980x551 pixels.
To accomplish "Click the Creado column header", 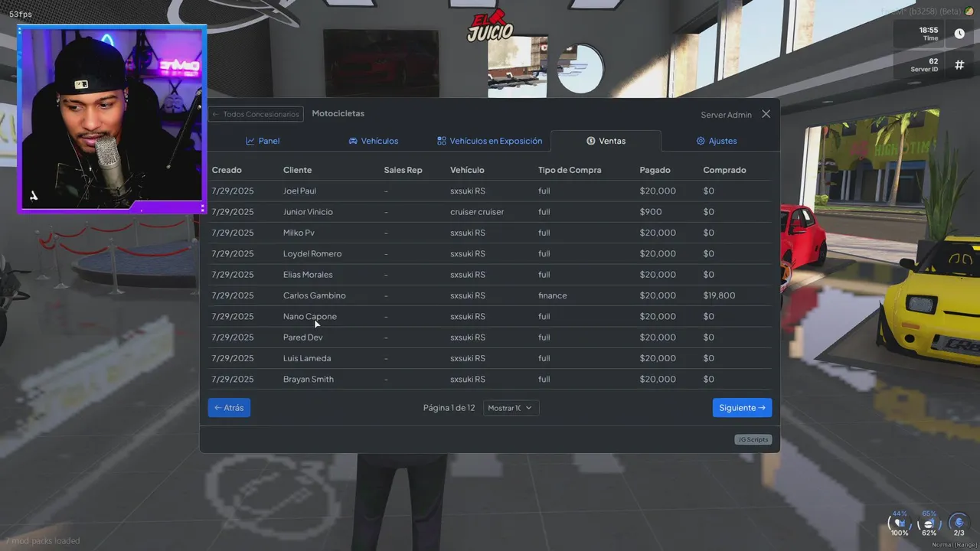I will 227,170.
